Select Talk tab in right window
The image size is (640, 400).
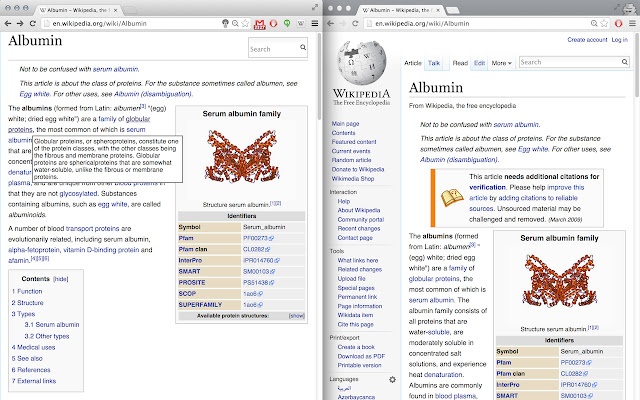pos(434,63)
